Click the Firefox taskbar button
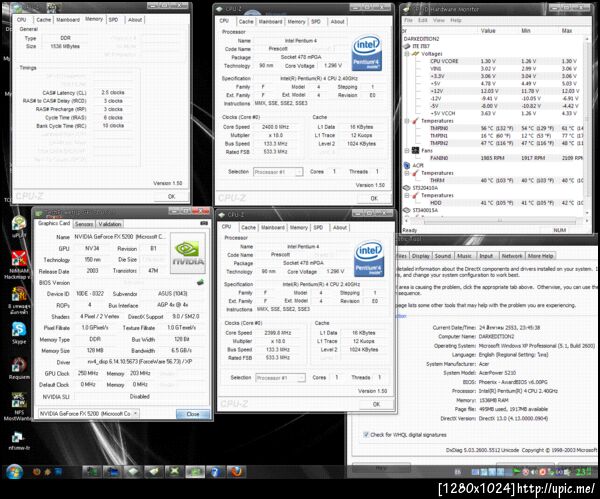 coord(236,471)
